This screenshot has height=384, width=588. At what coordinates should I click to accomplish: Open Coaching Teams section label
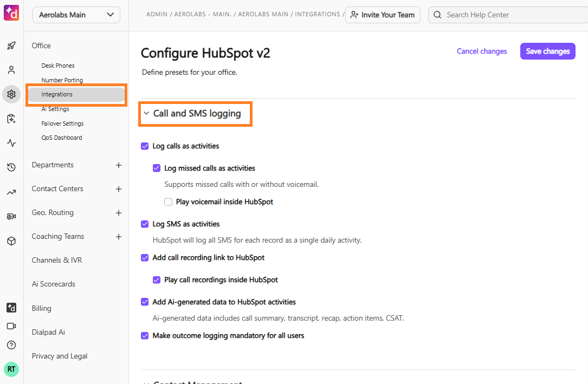click(x=58, y=237)
